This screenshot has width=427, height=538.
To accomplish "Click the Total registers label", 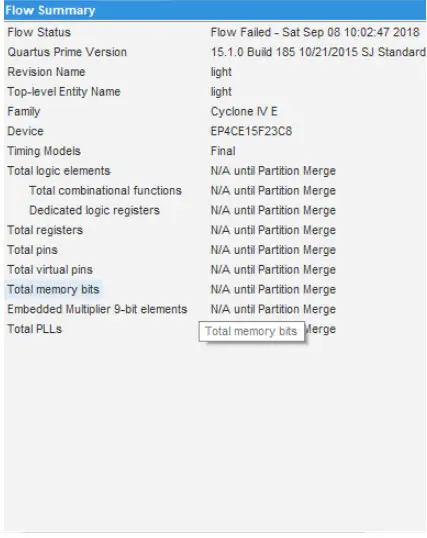I will pos(45,230).
